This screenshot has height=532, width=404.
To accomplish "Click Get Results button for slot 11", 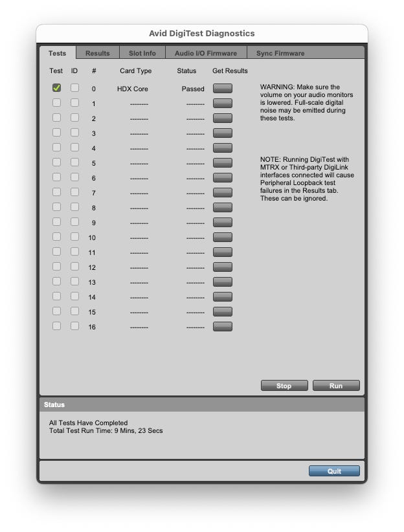I will click(x=223, y=252).
